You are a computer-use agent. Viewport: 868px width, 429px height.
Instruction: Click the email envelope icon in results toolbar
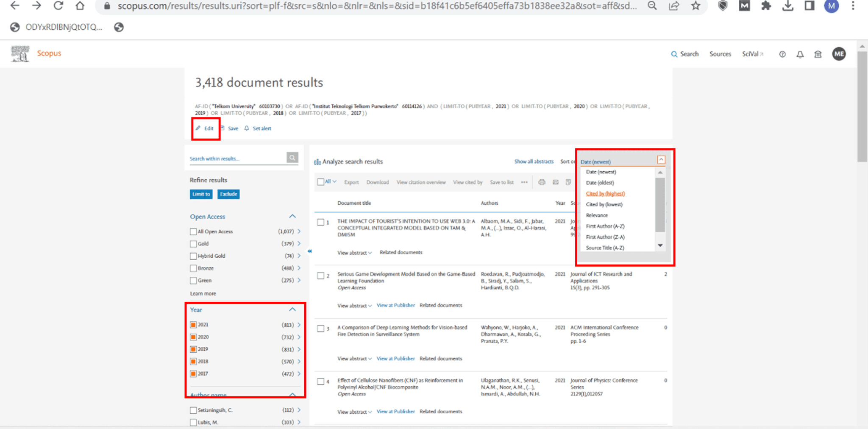click(x=555, y=182)
